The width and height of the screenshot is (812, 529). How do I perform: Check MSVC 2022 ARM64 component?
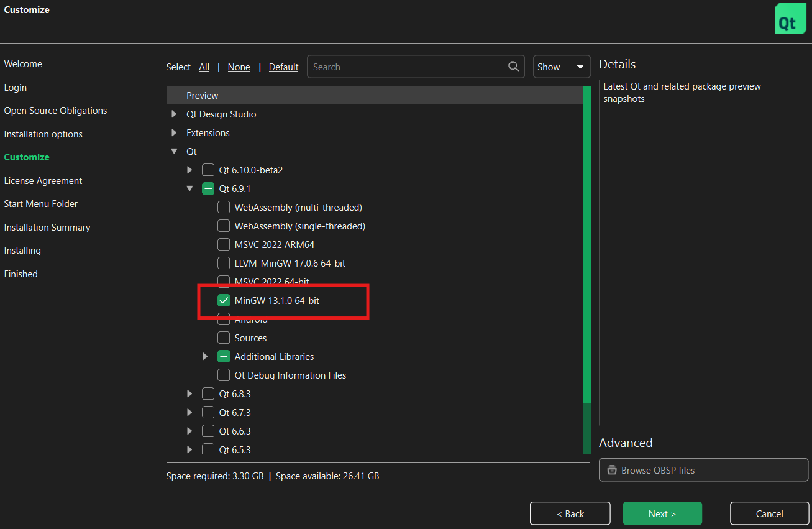(x=224, y=244)
